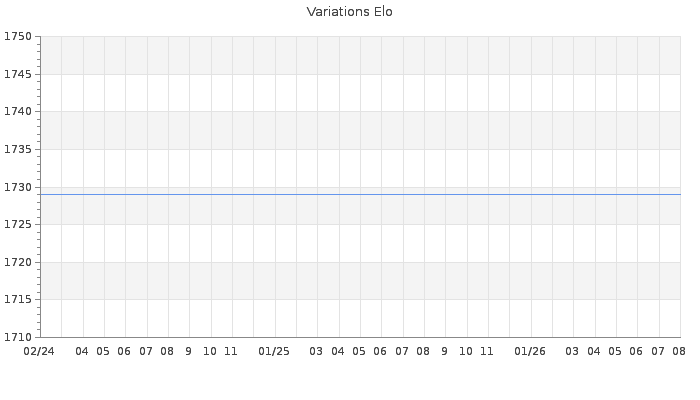Click the Variations Elo chart title
Screen dimensions: 700x400
pyautogui.click(x=350, y=12)
